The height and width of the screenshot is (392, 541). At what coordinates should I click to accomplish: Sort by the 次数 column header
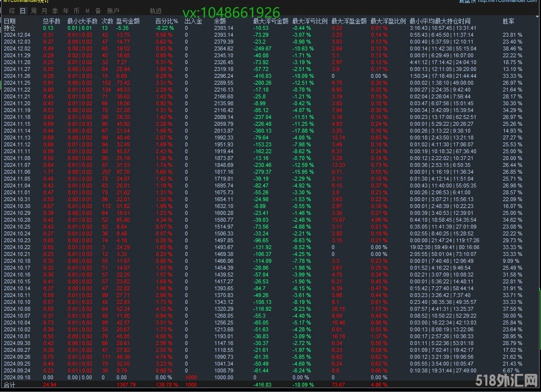(x=108, y=22)
